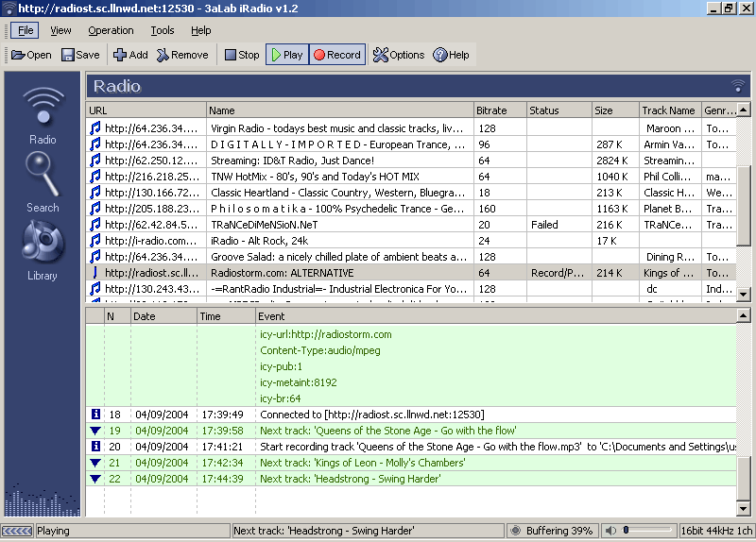Open the Search sidebar panel

pos(43,182)
